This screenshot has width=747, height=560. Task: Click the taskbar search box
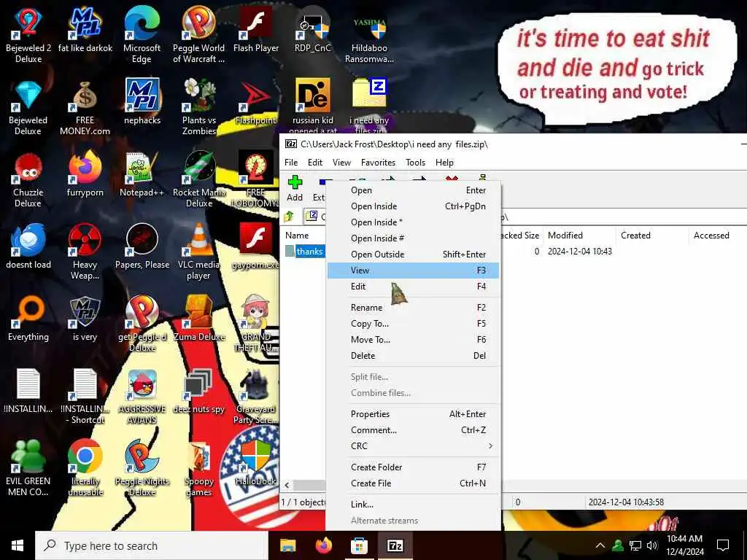152,545
